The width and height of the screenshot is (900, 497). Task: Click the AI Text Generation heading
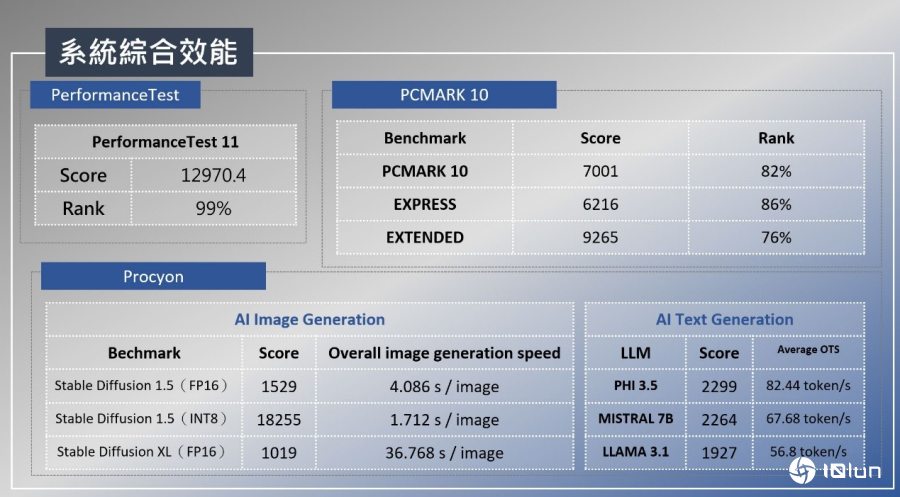(724, 320)
